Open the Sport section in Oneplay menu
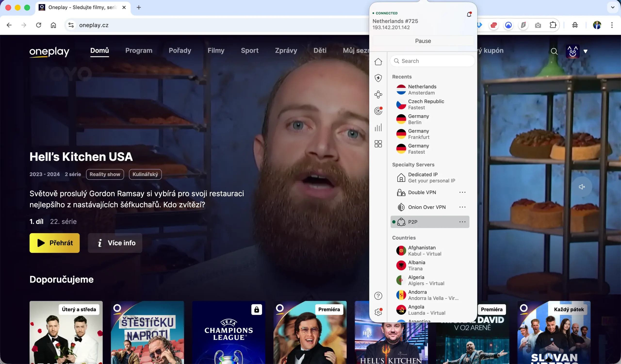 (250, 50)
